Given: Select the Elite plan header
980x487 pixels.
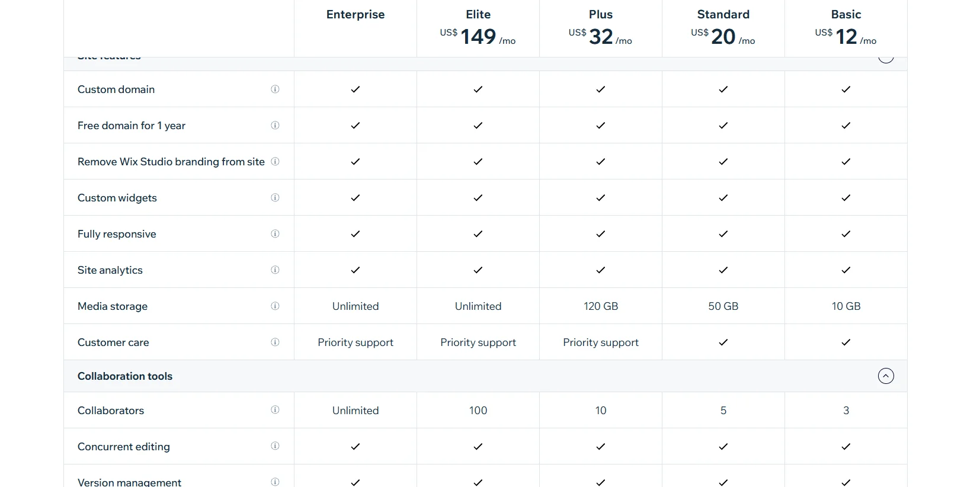Looking at the screenshot, I should pos(478,15).
